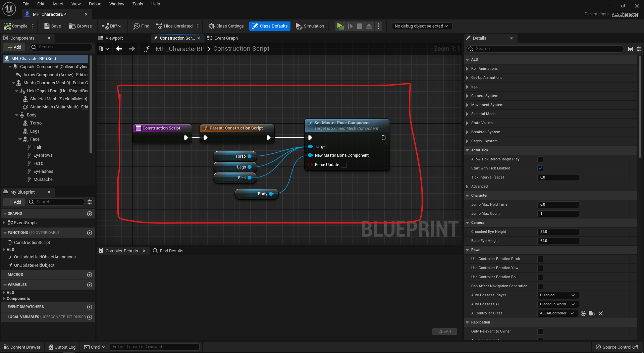The height and width of the screenshot is (353, 644).
Task: Open debug object selection dropdown
Action: pos(422,26)
